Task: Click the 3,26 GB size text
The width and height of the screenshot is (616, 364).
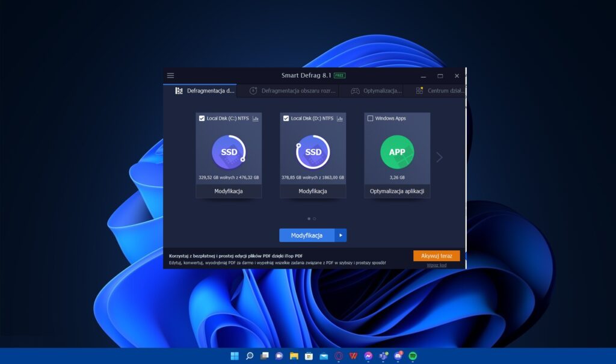Action: [397, 177]
